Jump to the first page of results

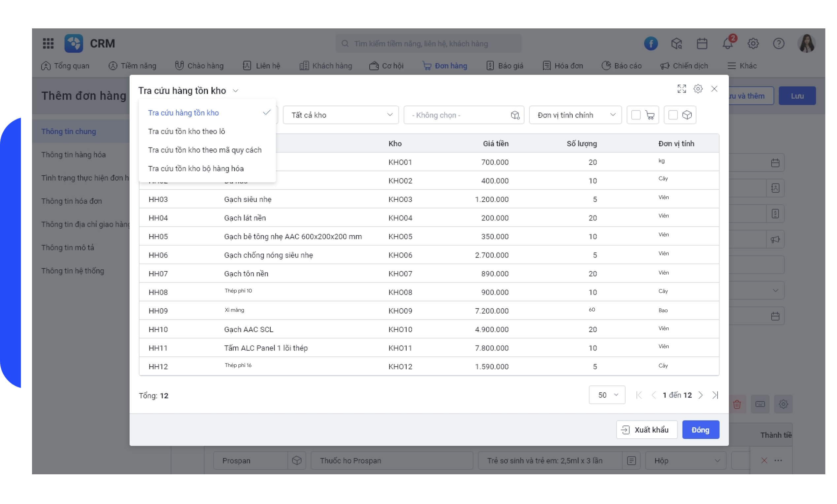tap(639, 395)
